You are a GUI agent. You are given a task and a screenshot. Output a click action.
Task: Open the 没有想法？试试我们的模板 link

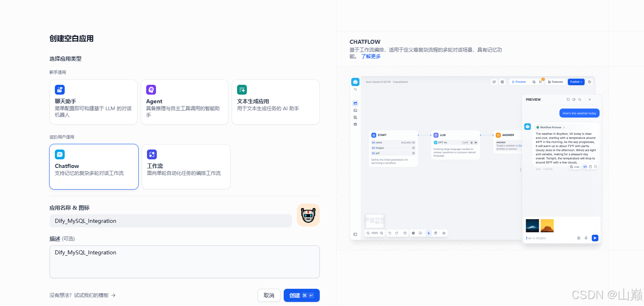point(82,295)
